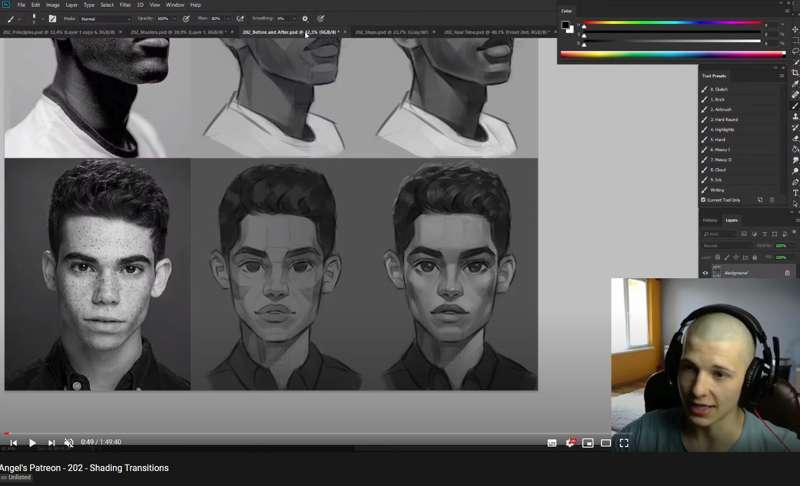Select the Brush tool in the toolbar
Viewport: 800px width, 486px height.
pos(795,106)
